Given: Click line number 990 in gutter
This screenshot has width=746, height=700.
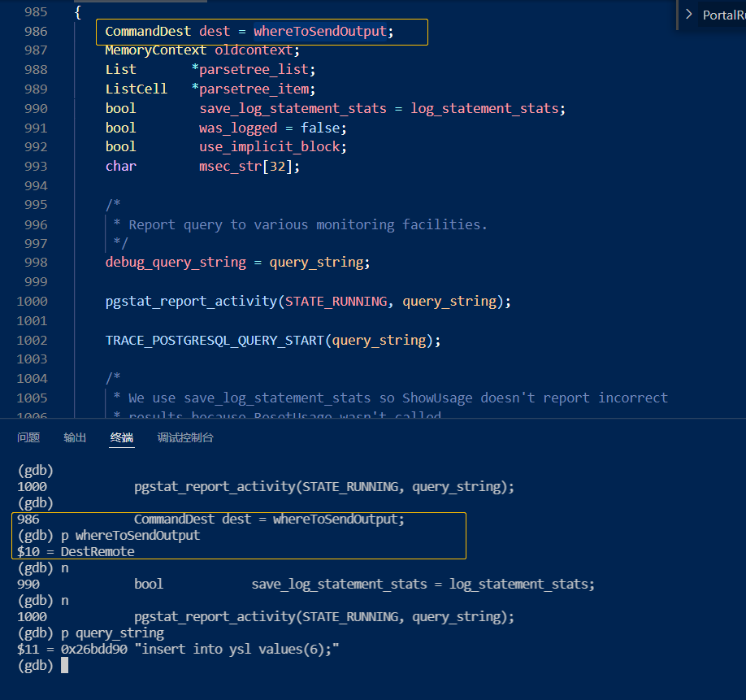Looking at the screenshot, I should pos(36,108).
